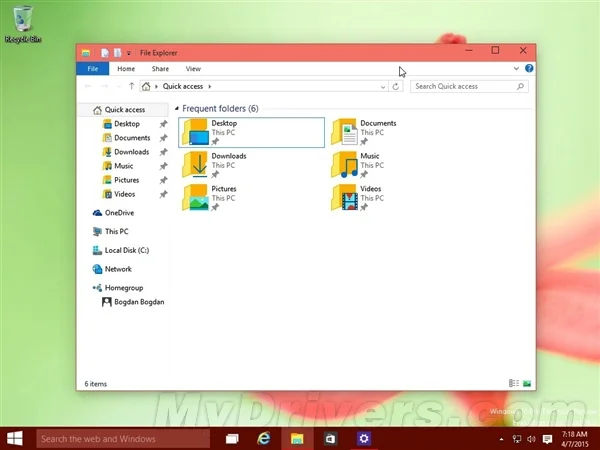Click pin icon beside sidebar Downloads

163,152
